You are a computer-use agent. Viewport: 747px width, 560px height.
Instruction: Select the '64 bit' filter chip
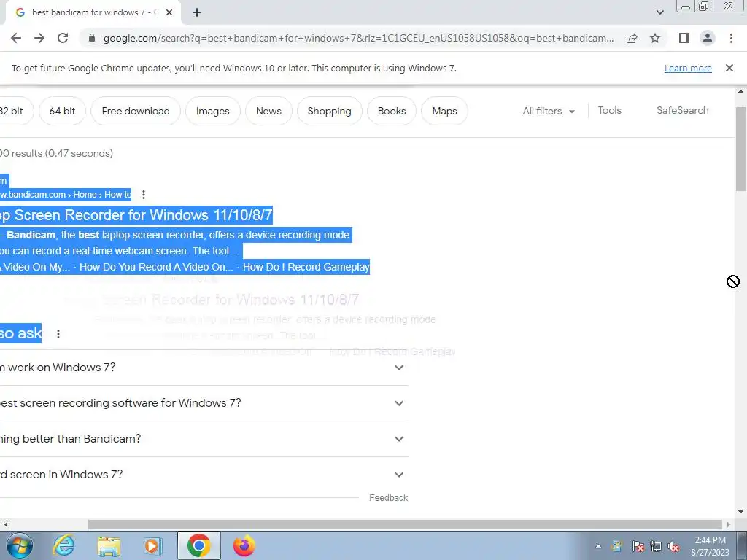pyautogui.click(x=63, y=111)
